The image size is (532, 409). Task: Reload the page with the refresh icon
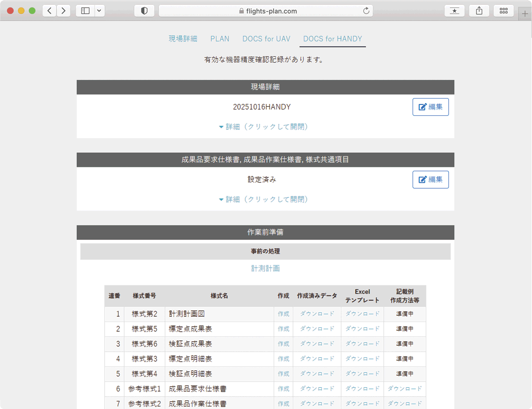click(x=366, y=11)
